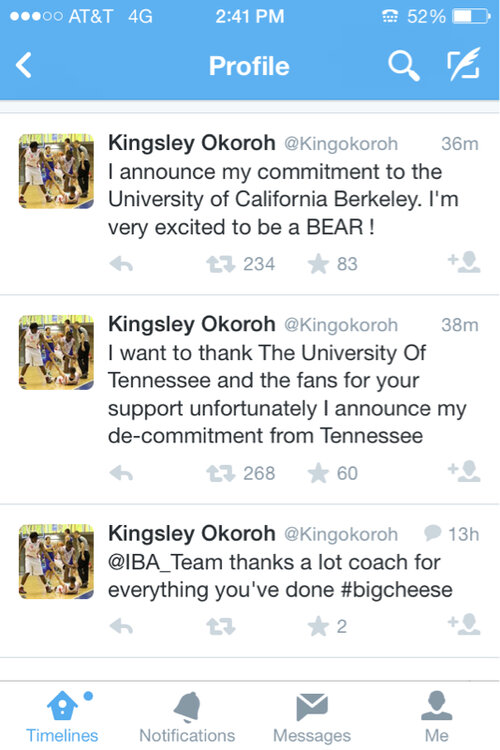Follow user icon on Berkeley commitment tweet
This screenshot has height=750, width=500.
coord(464,262)
